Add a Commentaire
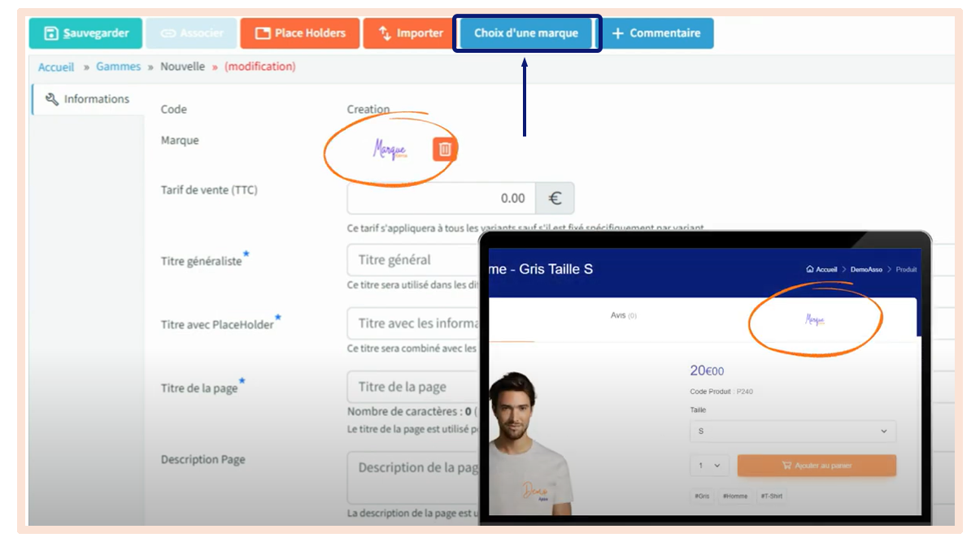The image size is (980, 542). tap(656, 33)
